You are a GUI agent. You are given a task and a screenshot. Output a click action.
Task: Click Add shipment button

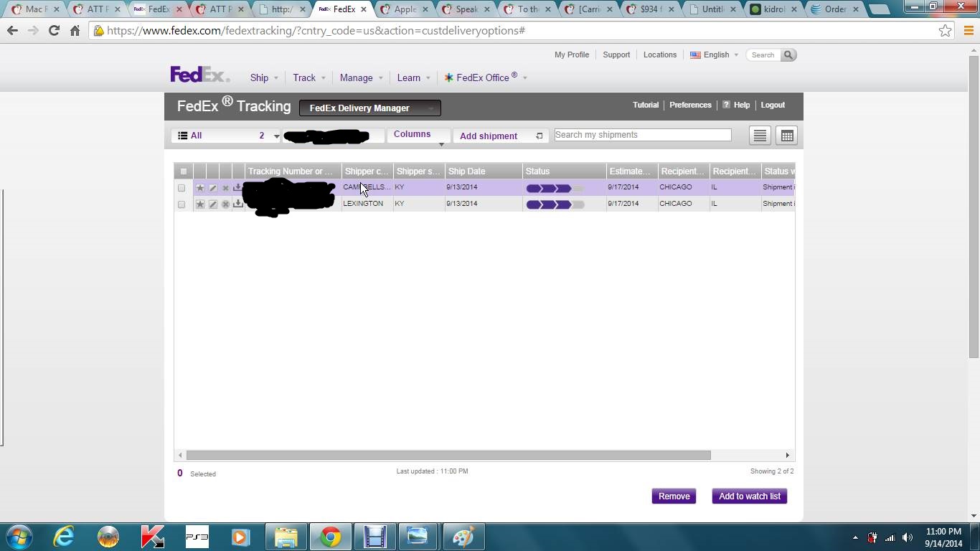click(501, 136)
